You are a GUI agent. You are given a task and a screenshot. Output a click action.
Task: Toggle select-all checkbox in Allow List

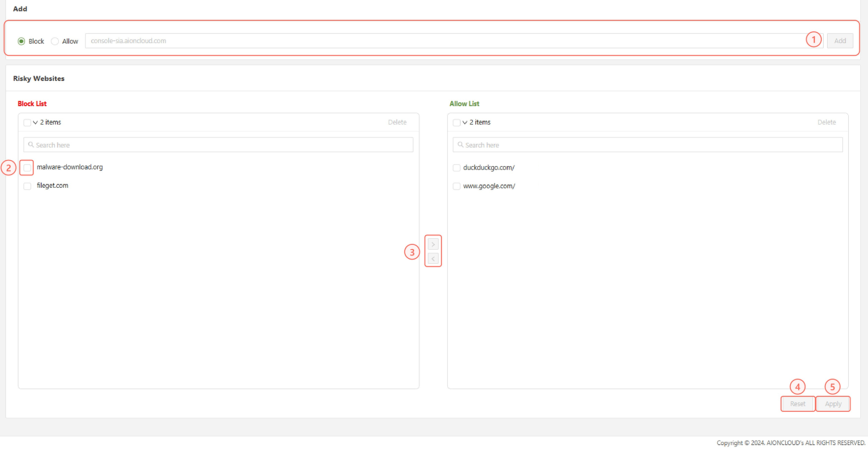click(456, 123)
